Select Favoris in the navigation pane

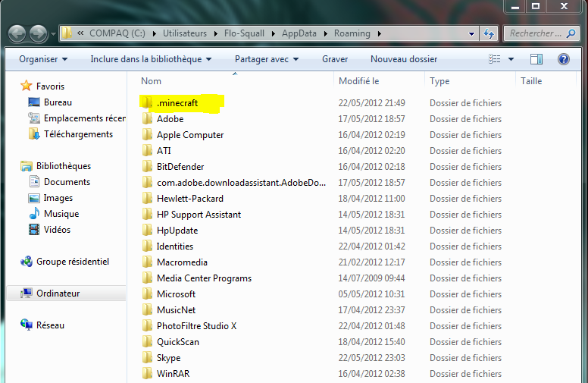click(50, 86)
